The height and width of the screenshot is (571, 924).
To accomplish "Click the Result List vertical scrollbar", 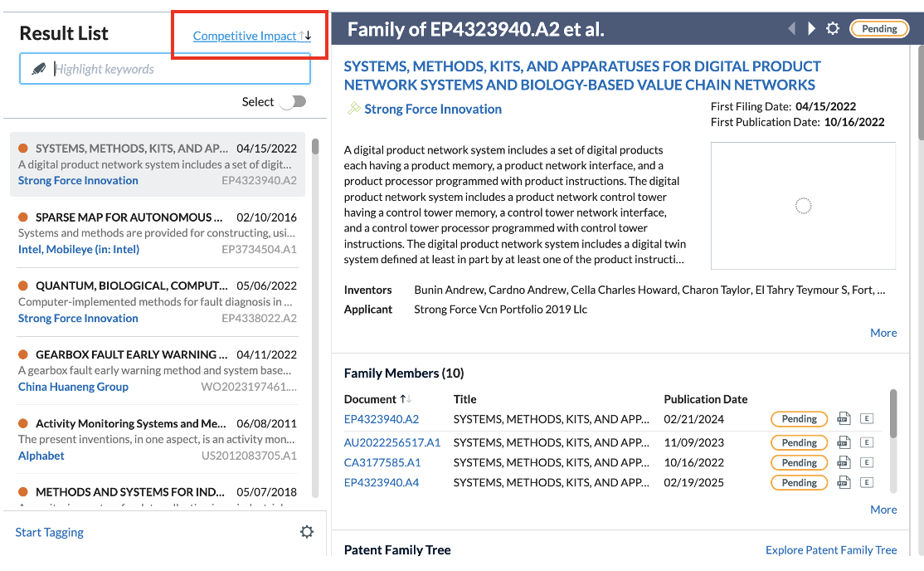I will pos(315,319).
